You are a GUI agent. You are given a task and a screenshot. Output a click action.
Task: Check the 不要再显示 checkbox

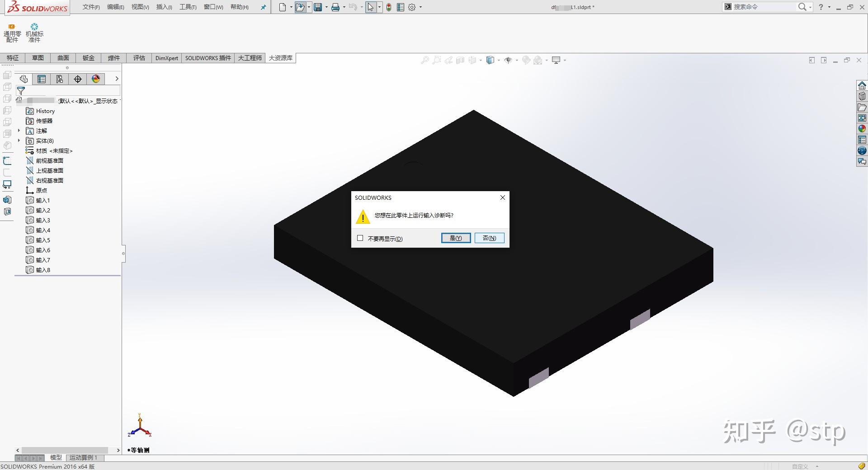pyautogui.click(x=360, y=238)
